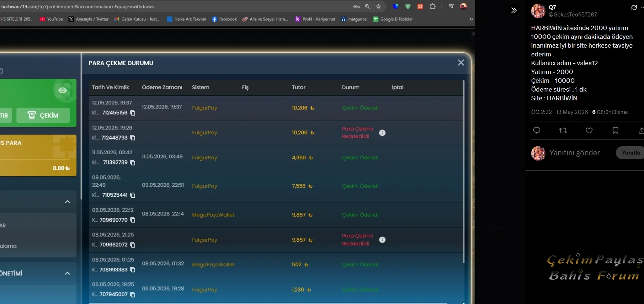
Task: Like the HARBİWİN tweet
Action: (589, 130)
